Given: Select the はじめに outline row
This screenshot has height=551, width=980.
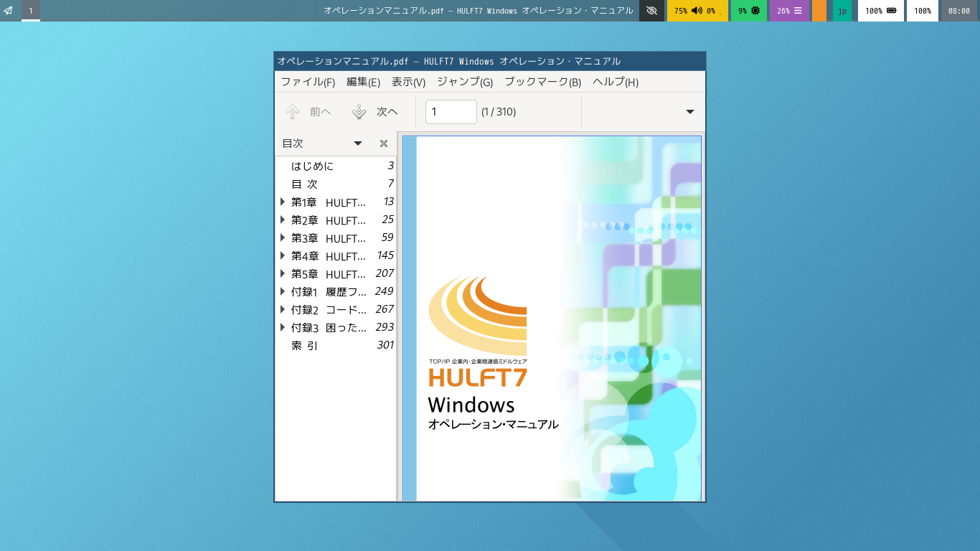Looking at the screenshot, I should pyautogui.click(x=336, y=166).
